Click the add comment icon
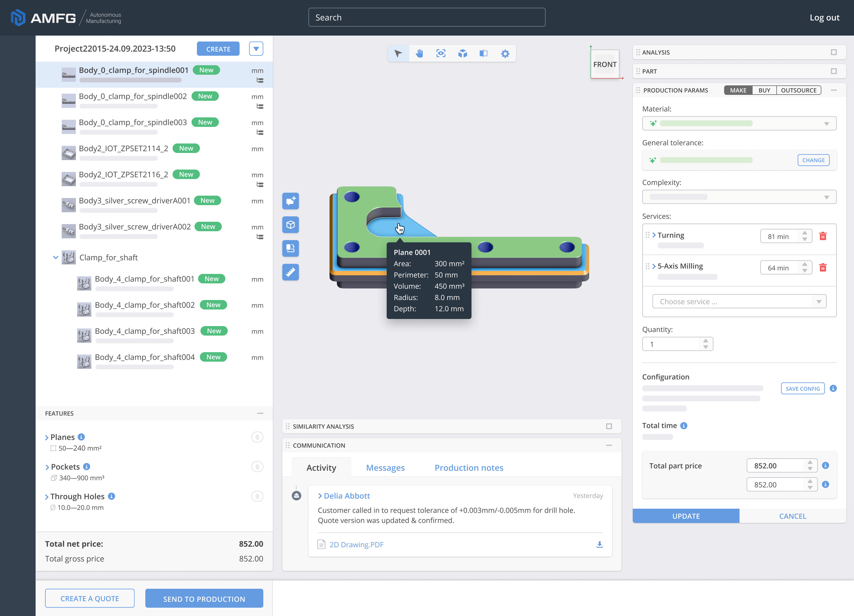854x616 pixels. tap(290, 201)
